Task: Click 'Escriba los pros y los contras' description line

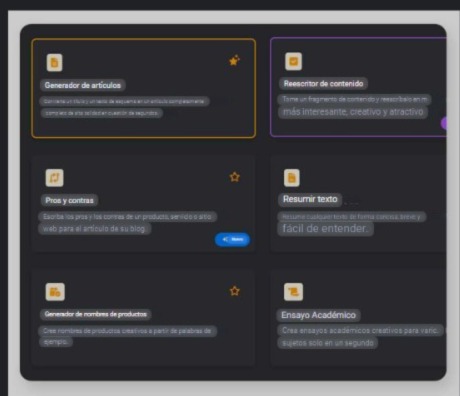Action: [128, 217]
